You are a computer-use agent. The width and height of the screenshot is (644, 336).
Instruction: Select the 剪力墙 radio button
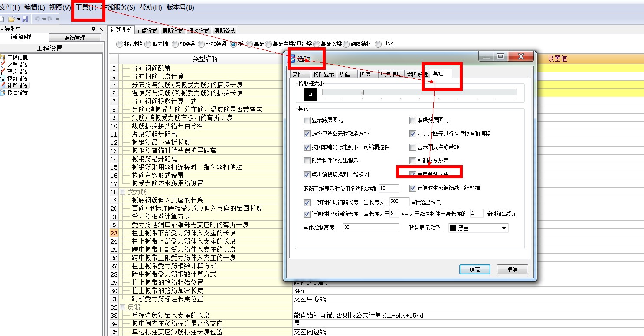pyautogui.click(x=148, y=44)
